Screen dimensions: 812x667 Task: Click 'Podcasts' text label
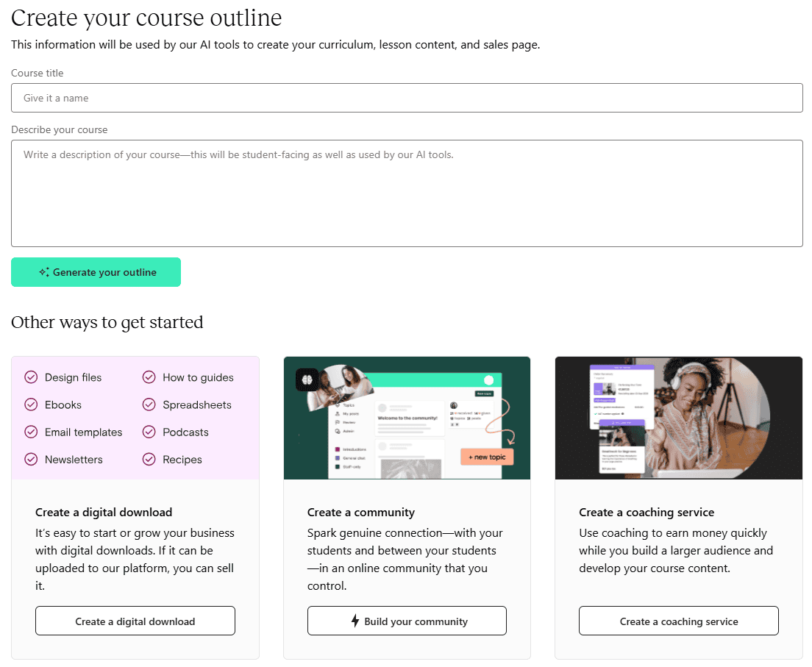(186, 432)
